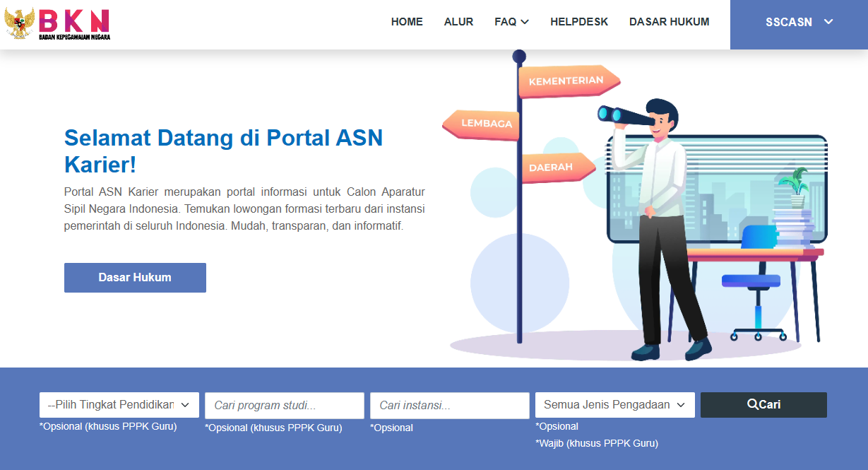The height and width of the screenshot is (470, 868).
Task: Open the Semua Jenis Pengadaan dropdown
Action: coord(615,405)
